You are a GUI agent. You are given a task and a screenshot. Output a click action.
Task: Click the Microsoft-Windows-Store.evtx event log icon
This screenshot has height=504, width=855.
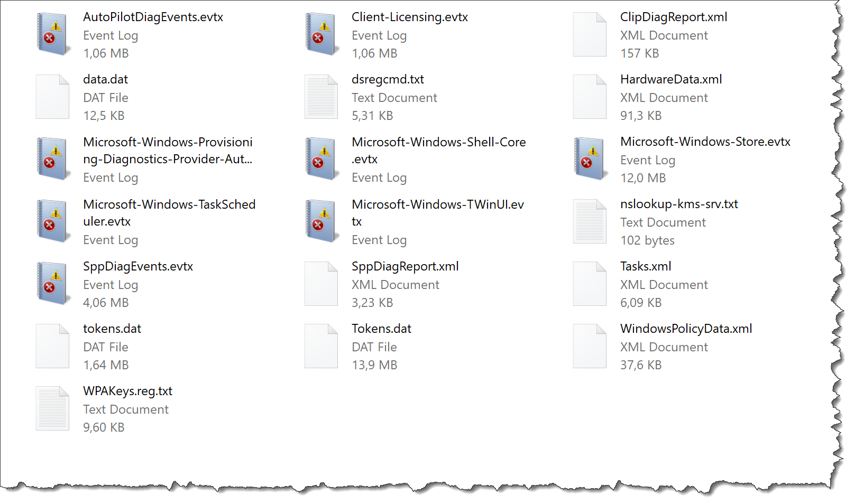(589, 158)
